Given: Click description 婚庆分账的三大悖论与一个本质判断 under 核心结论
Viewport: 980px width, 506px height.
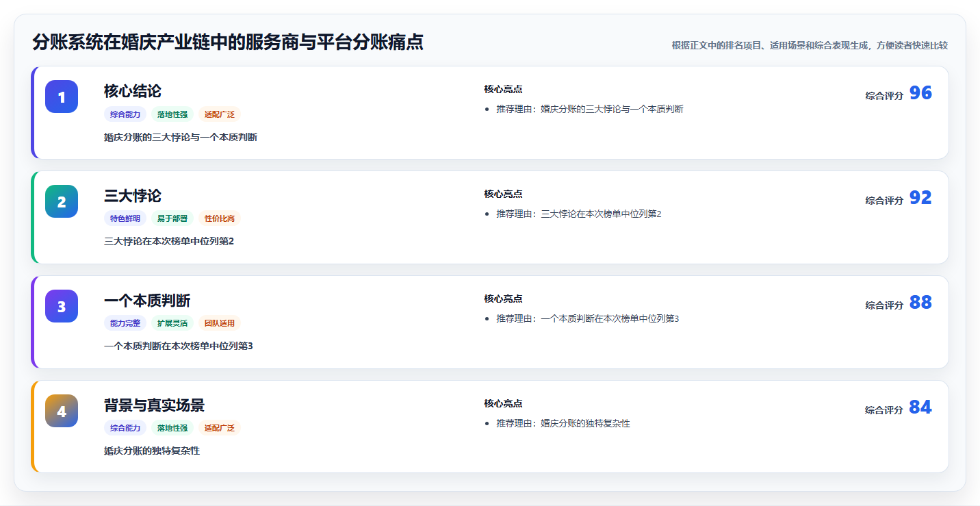Looking at the screenshot, I should click(181, 137).
